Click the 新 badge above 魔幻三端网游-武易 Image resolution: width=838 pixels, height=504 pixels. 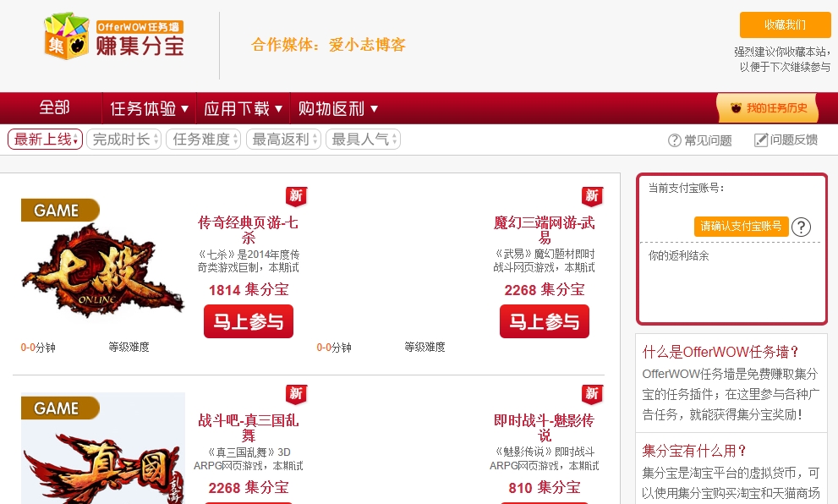click(592, 196)
